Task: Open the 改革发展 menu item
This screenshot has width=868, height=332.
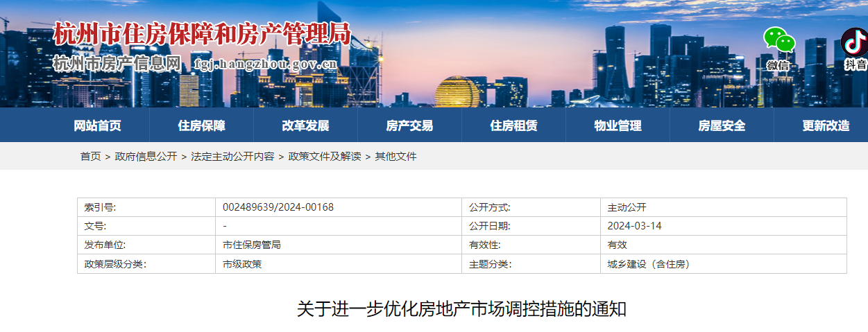Action: [x=306, y=125]
